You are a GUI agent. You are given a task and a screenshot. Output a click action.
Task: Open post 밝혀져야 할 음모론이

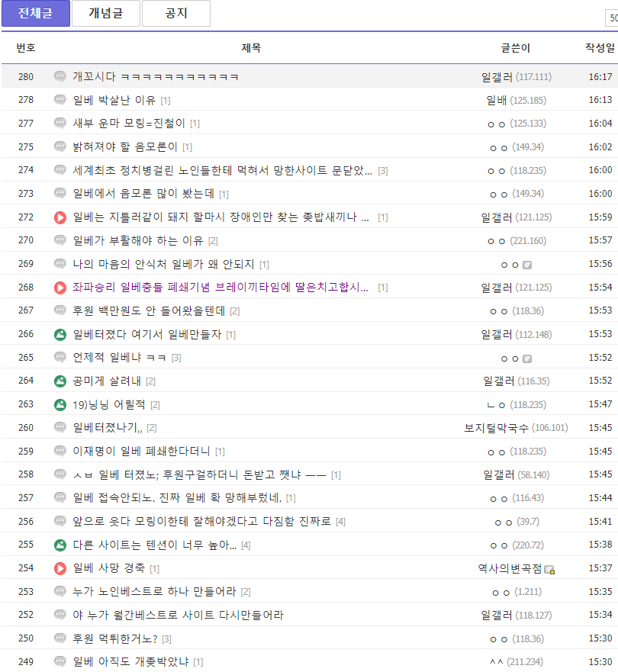click(124, 147)
